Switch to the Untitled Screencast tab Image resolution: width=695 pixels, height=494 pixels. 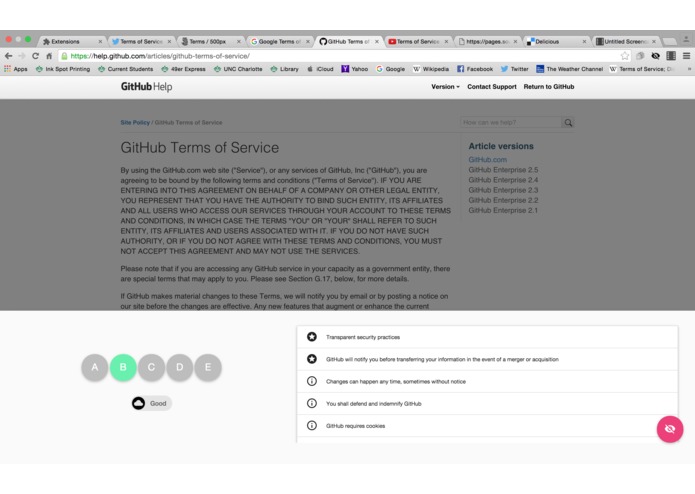coord(625,42)
